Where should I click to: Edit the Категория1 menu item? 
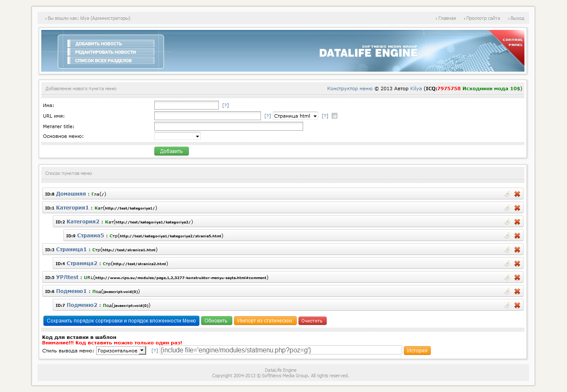click(x=507, y=208)
